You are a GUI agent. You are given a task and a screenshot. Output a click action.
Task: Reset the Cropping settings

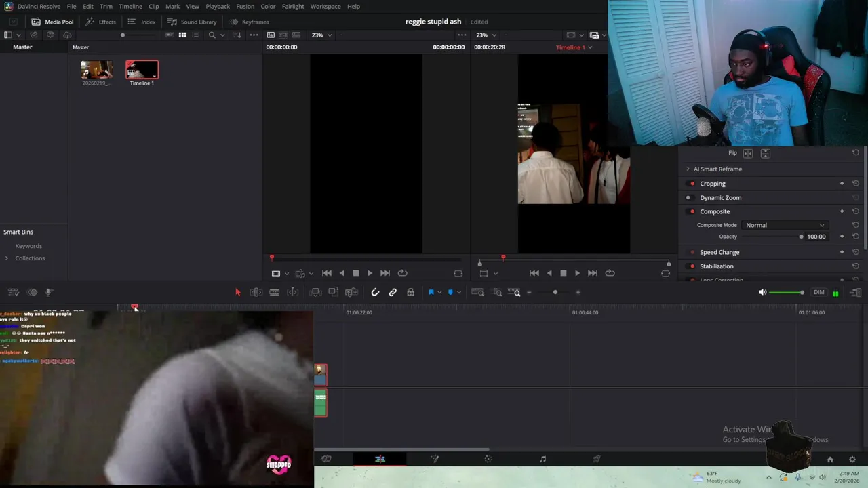coord(856,184)
